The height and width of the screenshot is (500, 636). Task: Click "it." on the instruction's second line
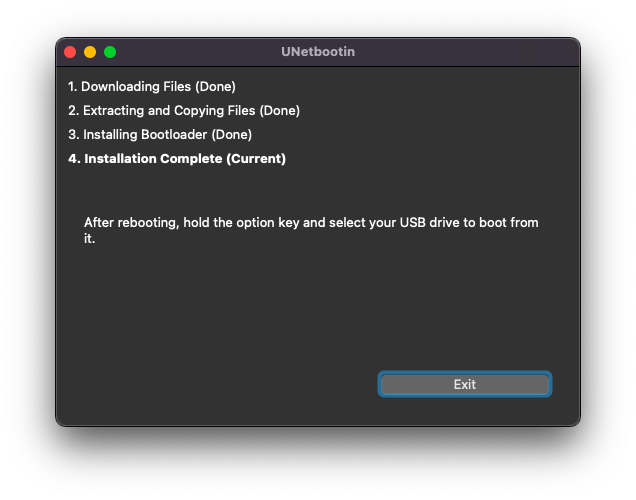(89, 239)
